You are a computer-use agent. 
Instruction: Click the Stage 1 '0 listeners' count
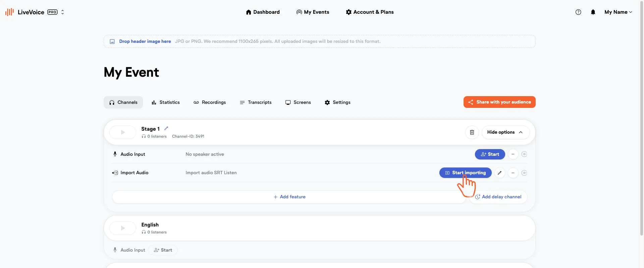[154, 136]
